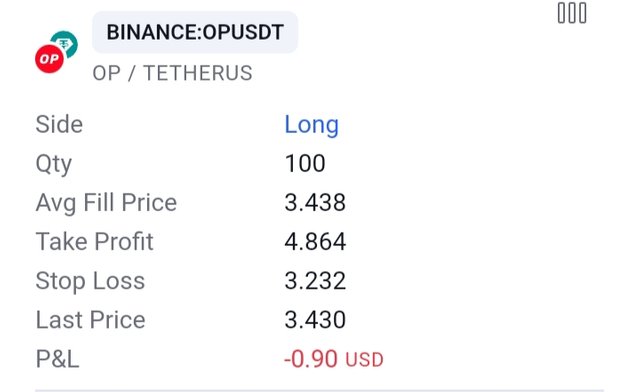Screen dimensions: 640x392
Task: Select the Stop Loss label
Action: (90, 281)
